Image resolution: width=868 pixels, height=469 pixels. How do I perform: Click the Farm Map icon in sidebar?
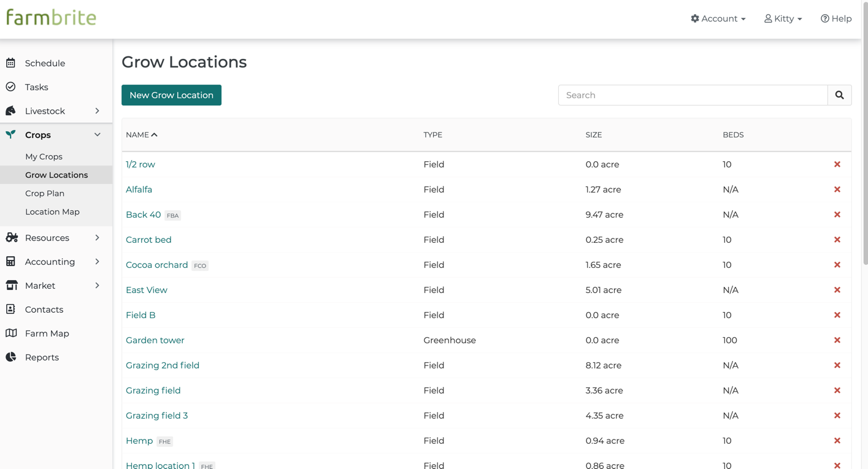point(11,334)
